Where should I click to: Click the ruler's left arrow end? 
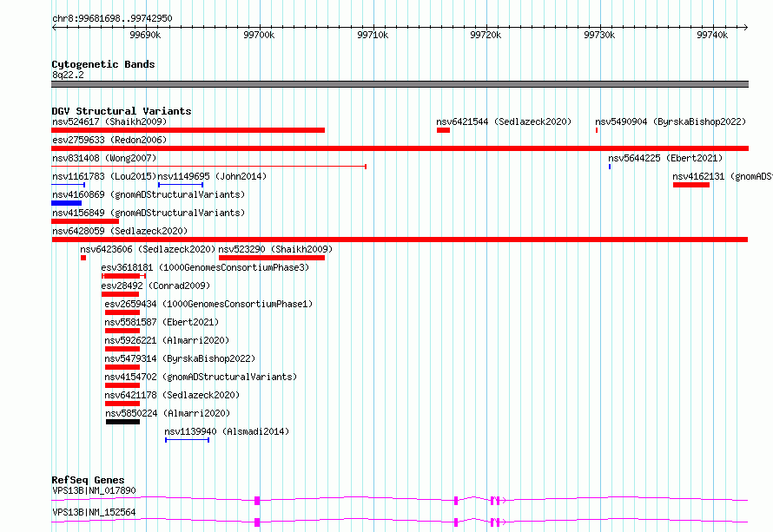coord(54,28)
